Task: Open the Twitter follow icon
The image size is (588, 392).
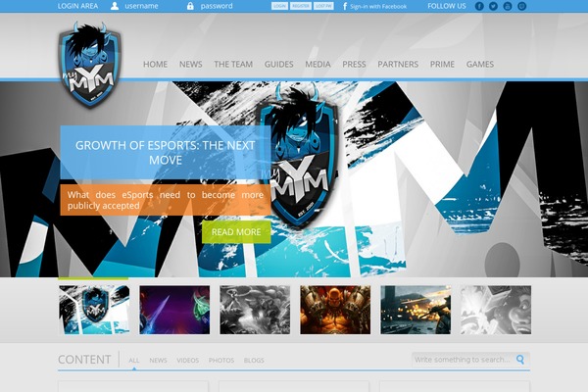Action: point(493,6)
